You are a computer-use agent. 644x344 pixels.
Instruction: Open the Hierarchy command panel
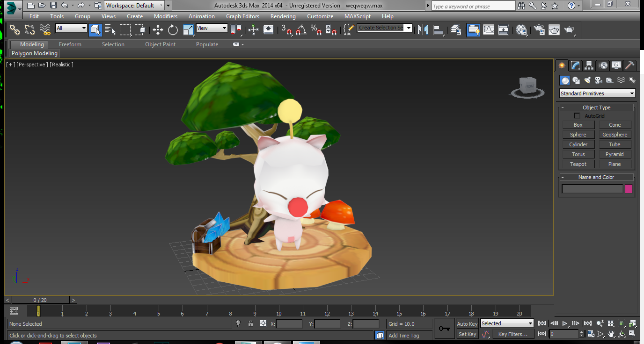pos(589,65)
